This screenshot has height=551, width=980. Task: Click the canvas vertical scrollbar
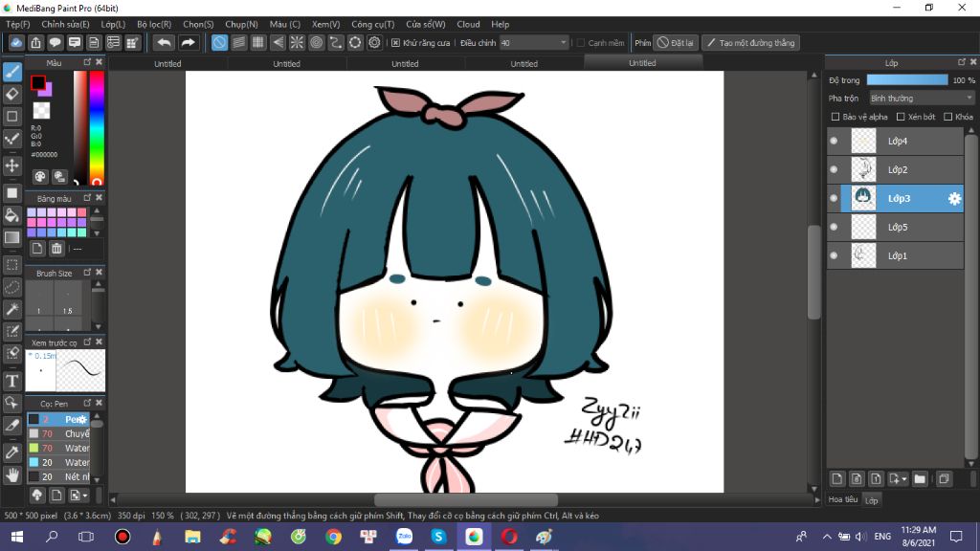click(x=813, y=273)
